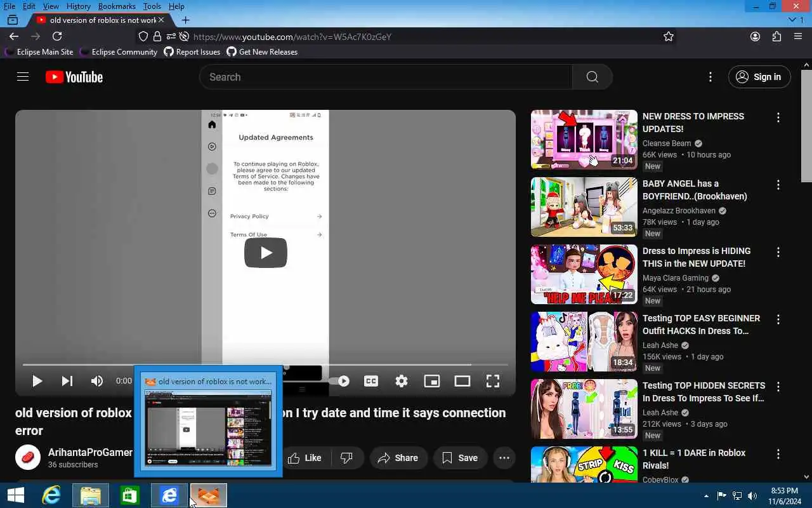Screen dimensions: 812x508
Task: Open the Edit menu
Action: (x=29, y=6)
